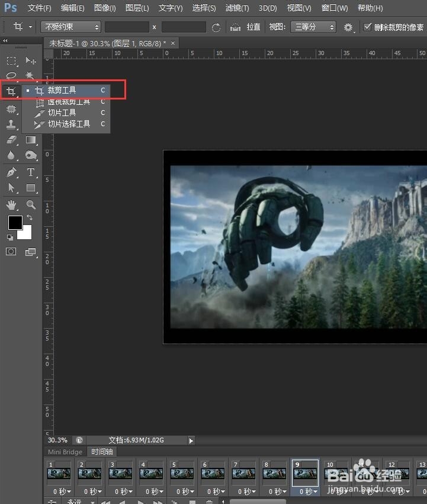Open crop tool preset picker arrow
This screenshot has height=504, width=427.
click(31, 27)
